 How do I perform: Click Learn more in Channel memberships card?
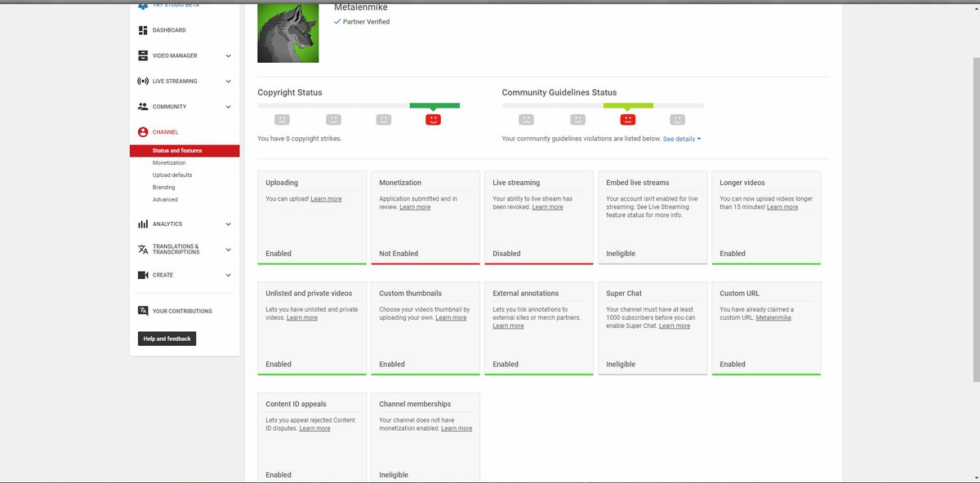tap(457, 428)
